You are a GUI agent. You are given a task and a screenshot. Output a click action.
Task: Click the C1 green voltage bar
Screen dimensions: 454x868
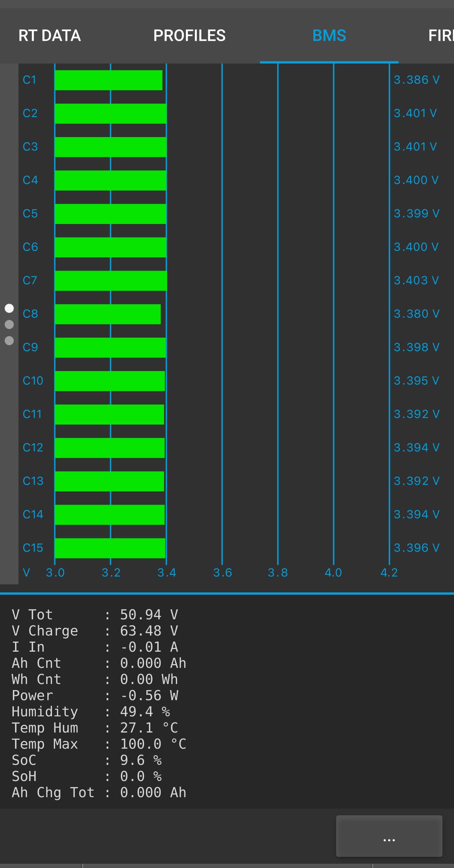(x=108, y=80)
